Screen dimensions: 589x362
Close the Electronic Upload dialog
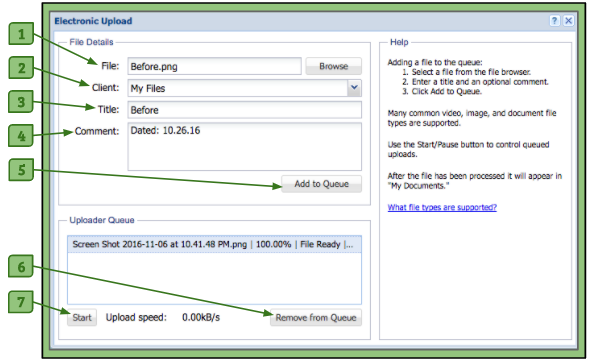(569, 21)
